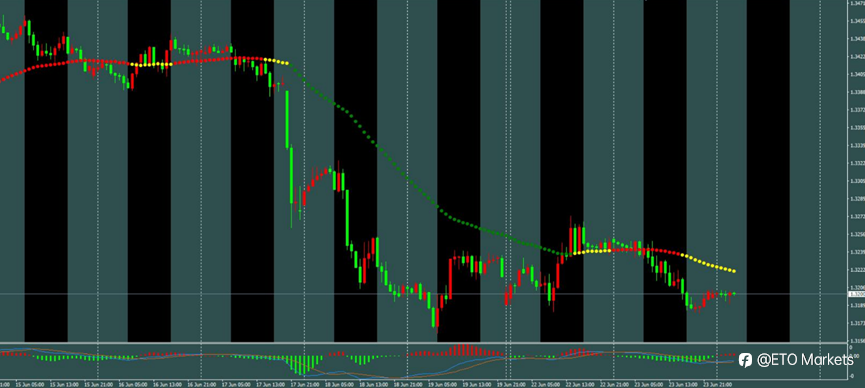Image resolution: width=865 pixels, height=388 pixels.
Task: Select the '16 Jun 21:00' time label
Action: point(202,384)
